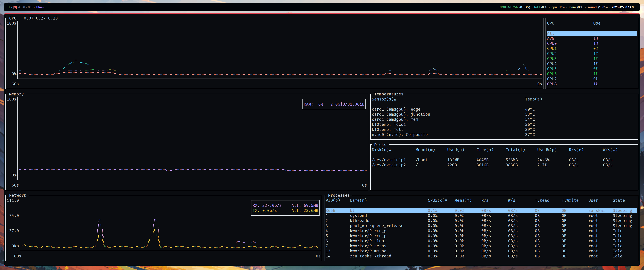Switch to workspace 4 in the bar
The image size is (644, 270).
click(20, 7)
